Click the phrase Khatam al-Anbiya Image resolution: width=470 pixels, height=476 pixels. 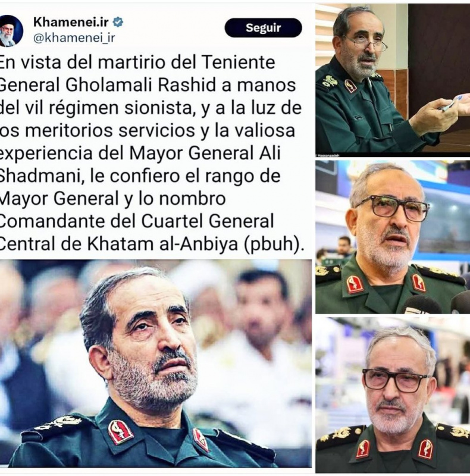[162, 244]
